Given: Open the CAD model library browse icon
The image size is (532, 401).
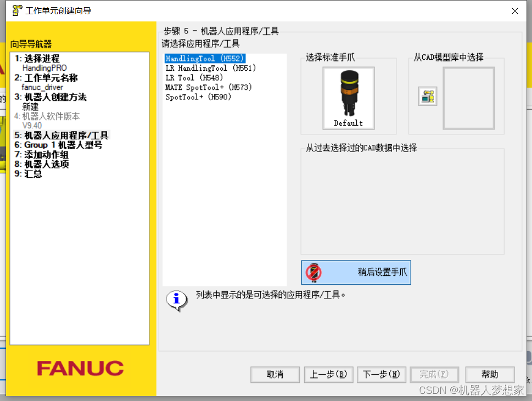Looking at the screenshot, I should pos(428,96).
